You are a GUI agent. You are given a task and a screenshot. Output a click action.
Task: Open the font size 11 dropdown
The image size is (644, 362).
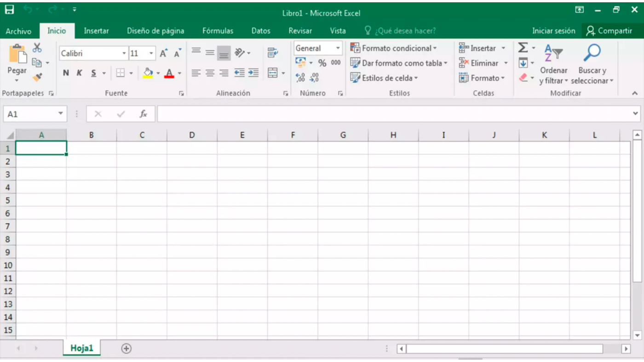tap(151, 54)
